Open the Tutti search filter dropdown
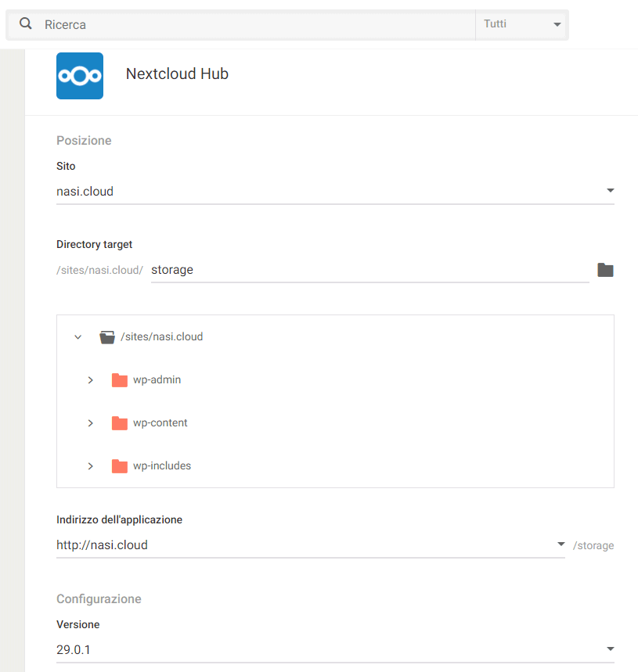The width and height of the screenshot is (638, 672). tap(521, 24)
